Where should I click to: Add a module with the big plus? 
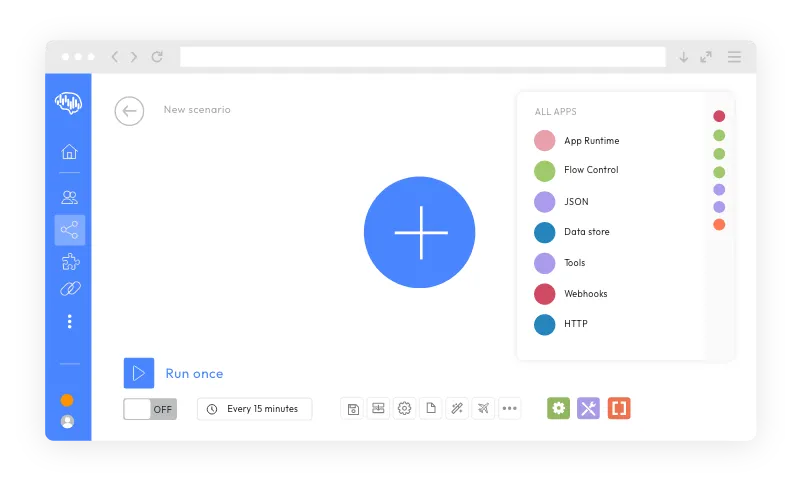(419, 232)
